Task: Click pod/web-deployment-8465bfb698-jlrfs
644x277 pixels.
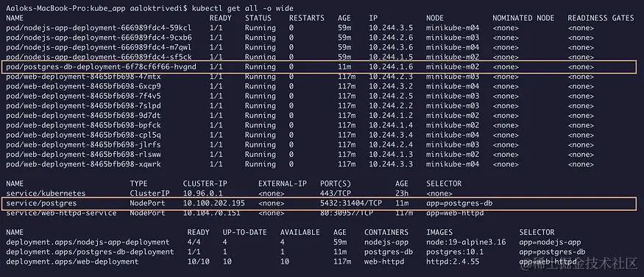Action: [83, 144]
